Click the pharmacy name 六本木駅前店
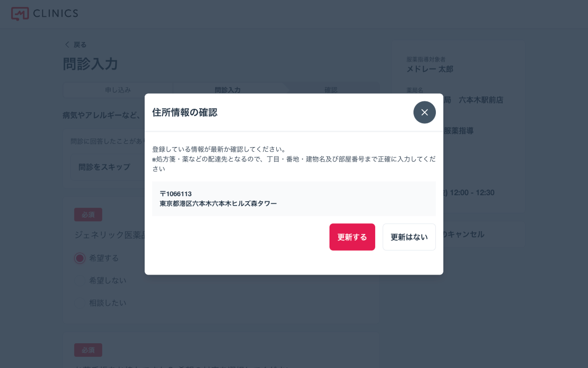The height and width of the screenshot is (368, 588). coord(481,100)
